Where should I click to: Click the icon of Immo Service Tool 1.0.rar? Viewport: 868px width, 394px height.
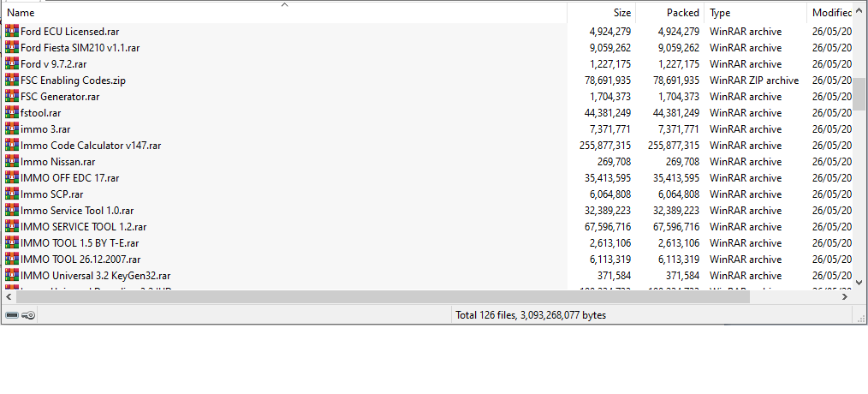tap(12, 210)
